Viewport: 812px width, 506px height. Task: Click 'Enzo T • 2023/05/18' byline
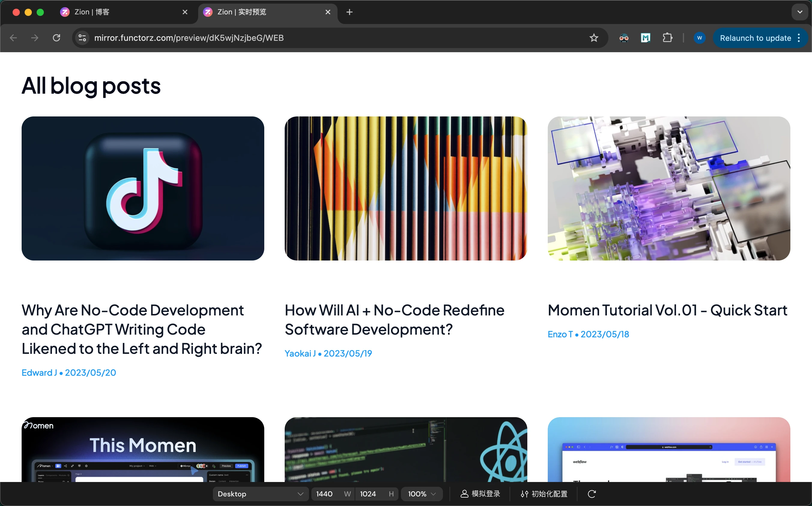588,334
